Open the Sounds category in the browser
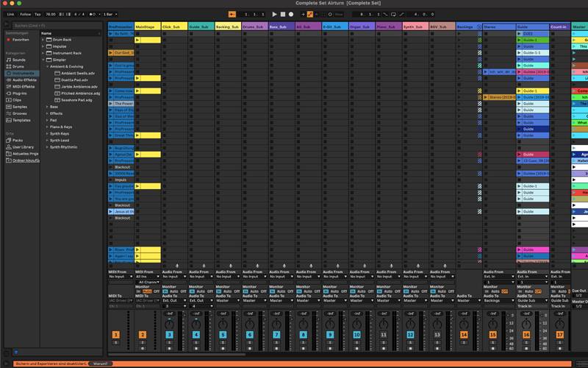This screenshot has width=588, height=368. 18,60
